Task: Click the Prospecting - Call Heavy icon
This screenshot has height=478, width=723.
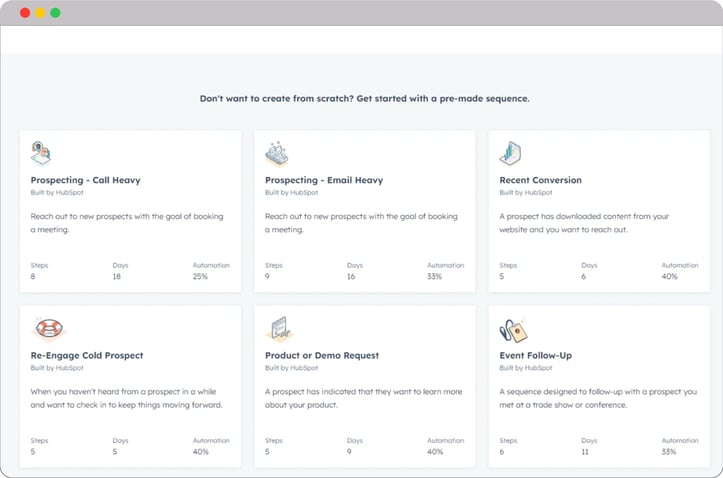Action: [41, 153]
